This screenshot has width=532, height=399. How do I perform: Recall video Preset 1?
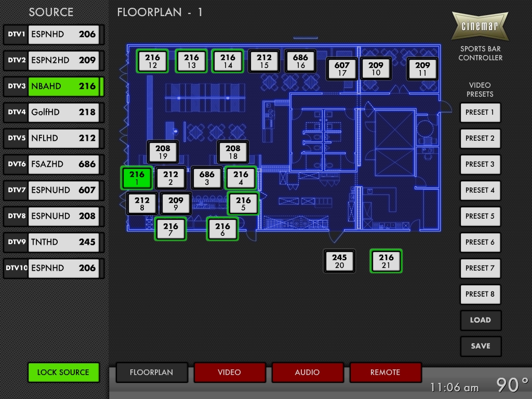(480, 112)
